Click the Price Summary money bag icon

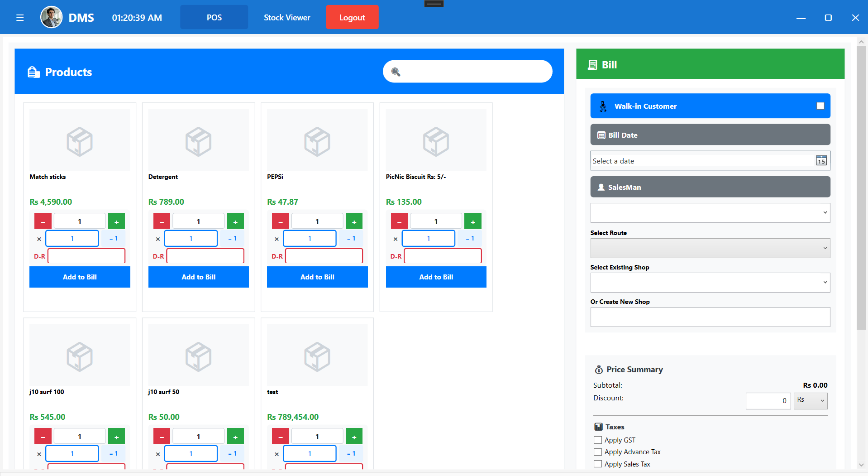click(599, 370)
